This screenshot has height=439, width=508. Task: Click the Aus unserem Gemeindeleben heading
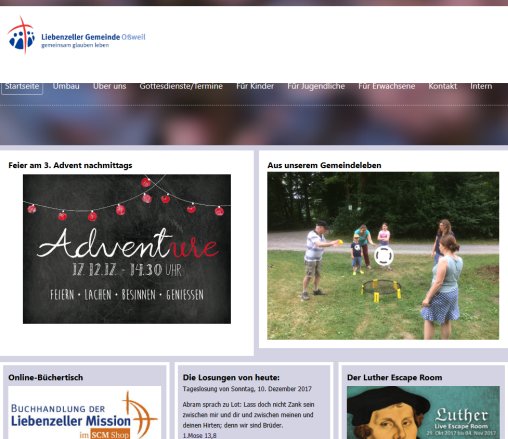coord(324,165)
